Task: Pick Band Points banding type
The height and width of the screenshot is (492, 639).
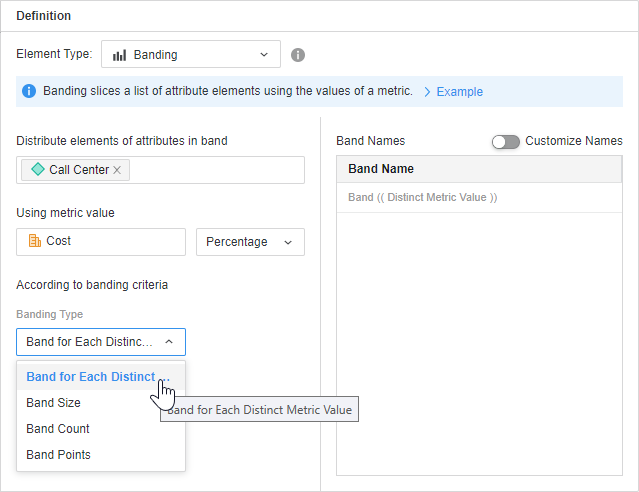Action: click(58, 455)
